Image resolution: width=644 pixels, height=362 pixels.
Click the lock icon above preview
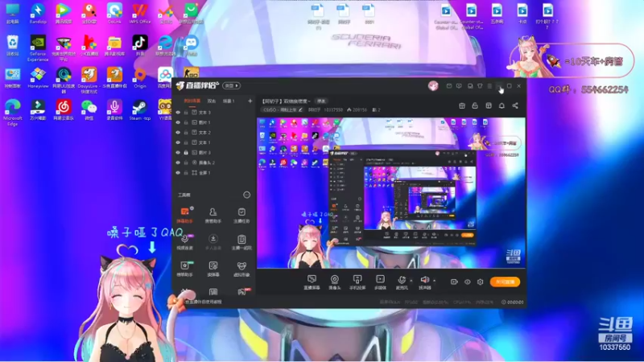tap(475, 106)
